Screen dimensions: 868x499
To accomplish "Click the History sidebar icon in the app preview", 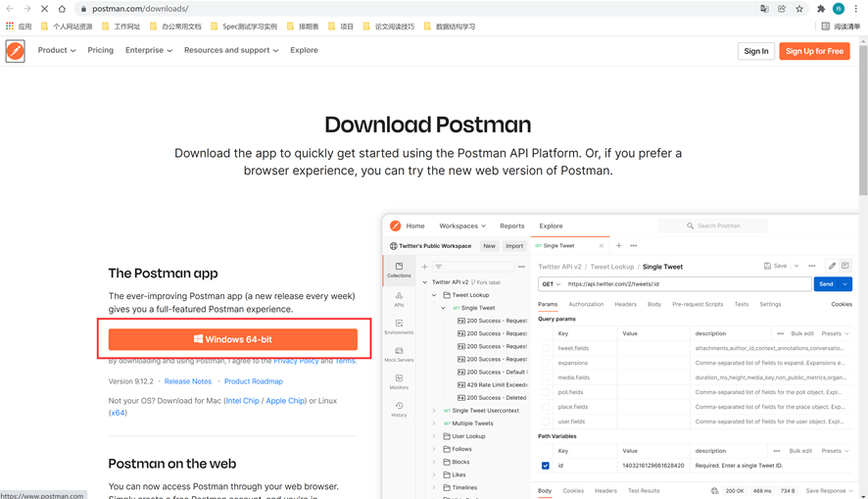I will pos(399,409).
